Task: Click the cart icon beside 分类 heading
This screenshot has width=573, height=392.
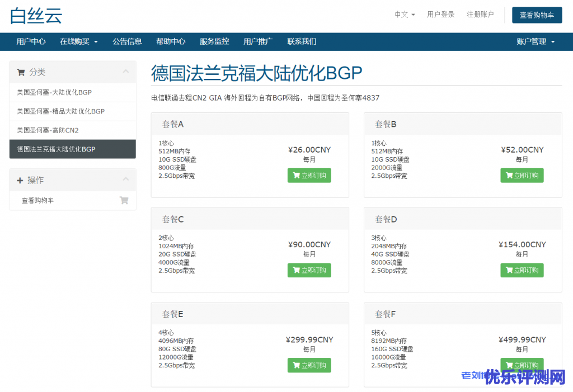Action: pos(21,72)
